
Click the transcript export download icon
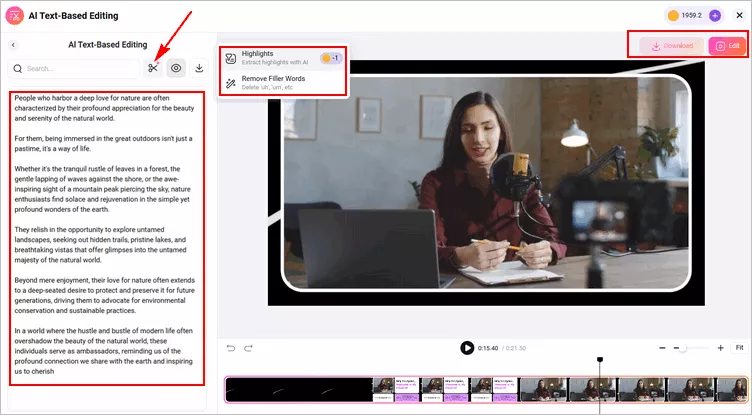tap(199, 68)
